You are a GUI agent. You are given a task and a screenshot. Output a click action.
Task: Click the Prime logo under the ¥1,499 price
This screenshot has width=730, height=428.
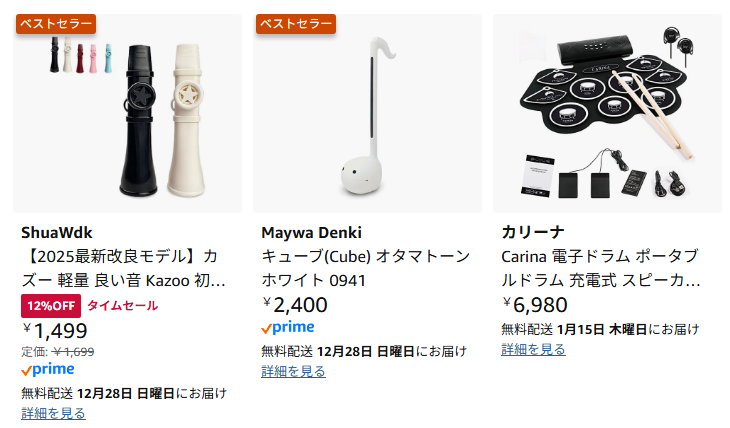pos(48,369)
